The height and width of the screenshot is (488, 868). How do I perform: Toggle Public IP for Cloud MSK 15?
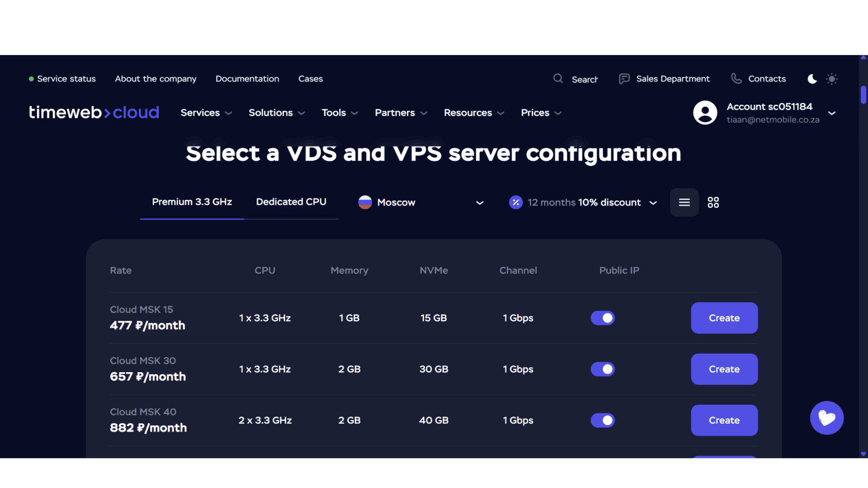click(602, 318)
